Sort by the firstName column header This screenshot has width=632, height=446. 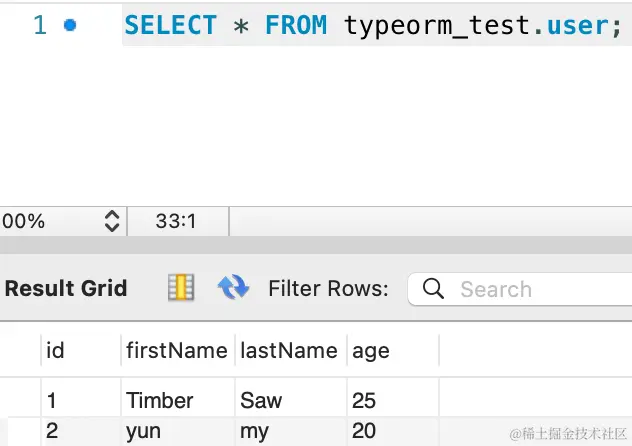coord(177,350)
